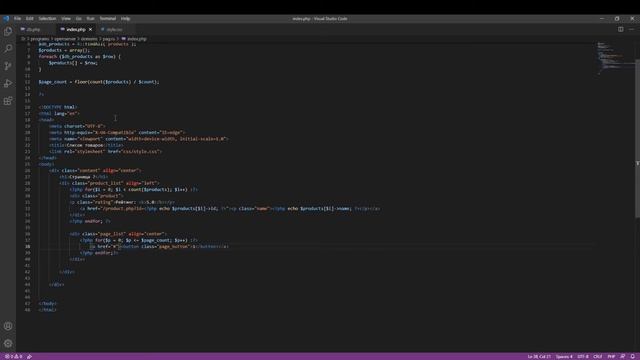
Task: Open the Manage gear icon
Action: [8, 343]
